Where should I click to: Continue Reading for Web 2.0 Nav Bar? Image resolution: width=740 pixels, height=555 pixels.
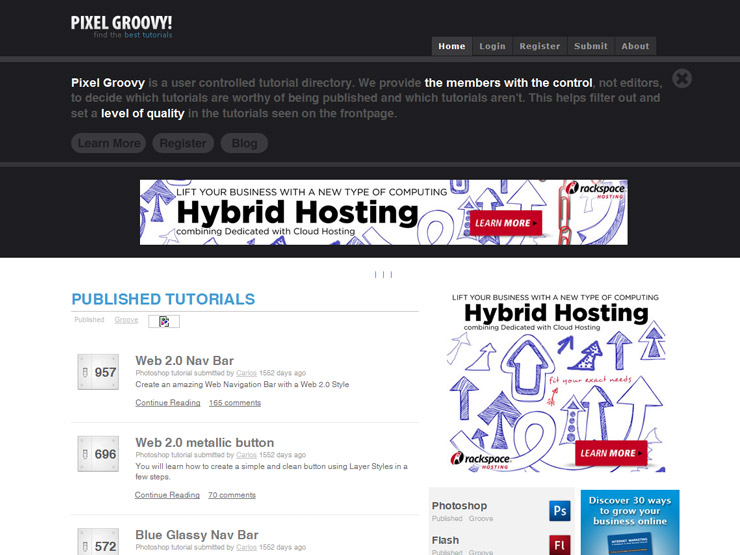(168, 403)
